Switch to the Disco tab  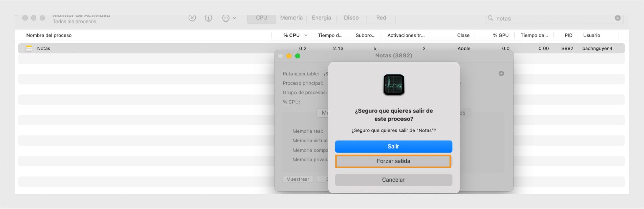pos(351,18)
